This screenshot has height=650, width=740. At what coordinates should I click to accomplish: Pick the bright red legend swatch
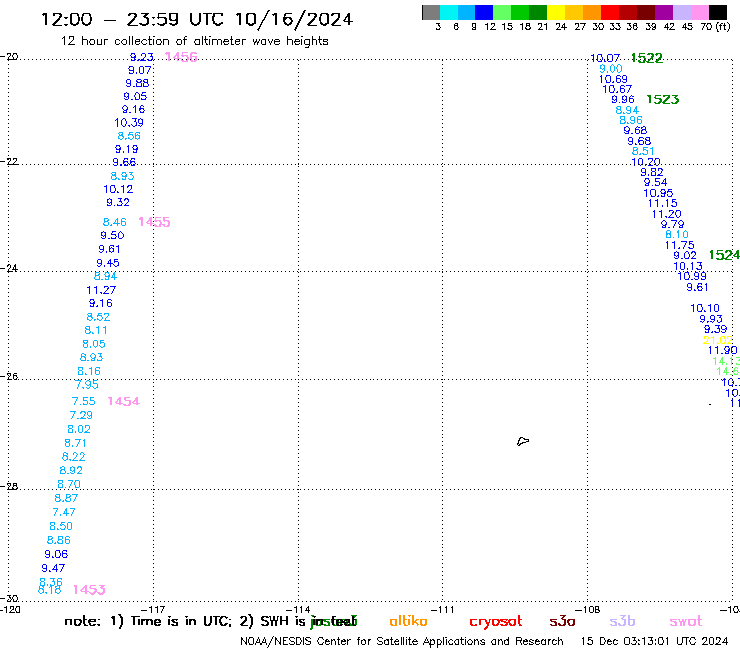click(610, 12)
